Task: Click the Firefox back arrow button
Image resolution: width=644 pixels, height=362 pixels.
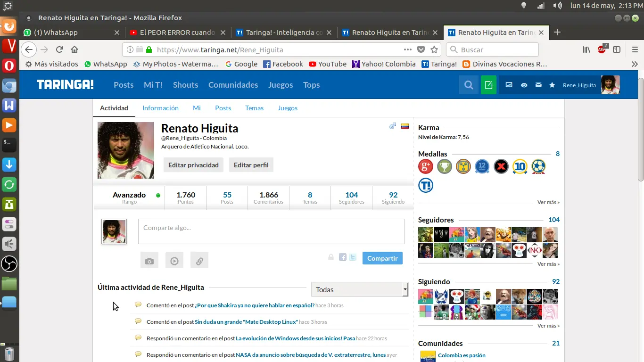Action: (x=29, y=49)
